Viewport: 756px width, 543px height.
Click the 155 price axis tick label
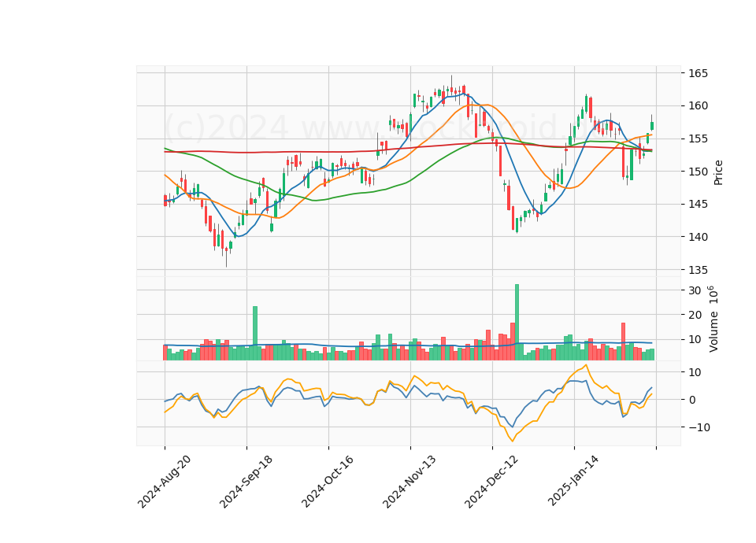[x=699, y=139]
